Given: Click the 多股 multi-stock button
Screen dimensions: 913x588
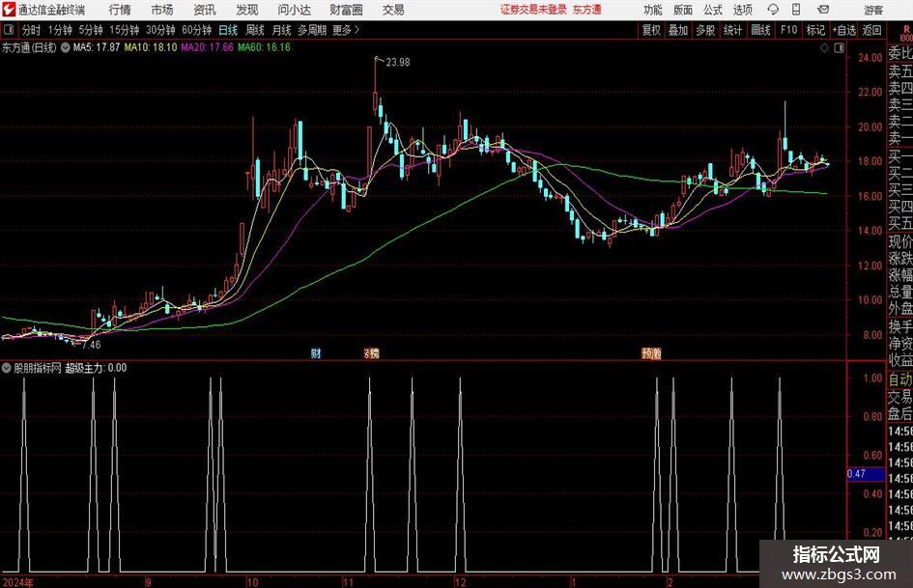Looking at the screenshot, I should coord(705,30).
